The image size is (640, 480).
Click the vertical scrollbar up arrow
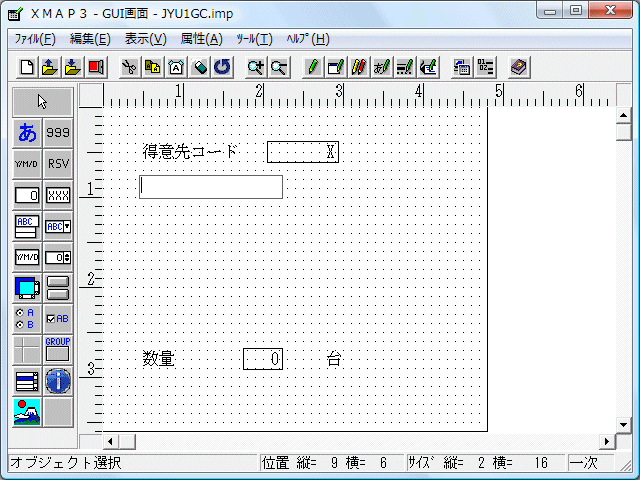pyautogui.click(x=623, y=116)
